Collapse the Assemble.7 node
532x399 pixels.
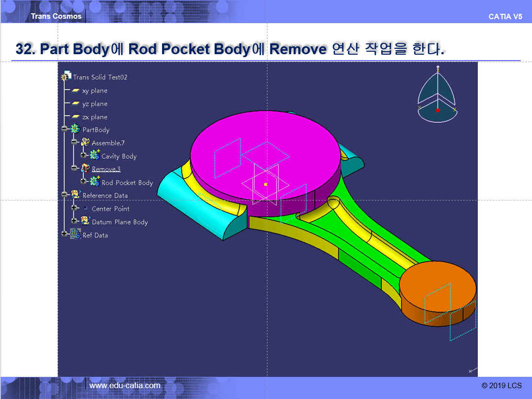coord(74,142)
